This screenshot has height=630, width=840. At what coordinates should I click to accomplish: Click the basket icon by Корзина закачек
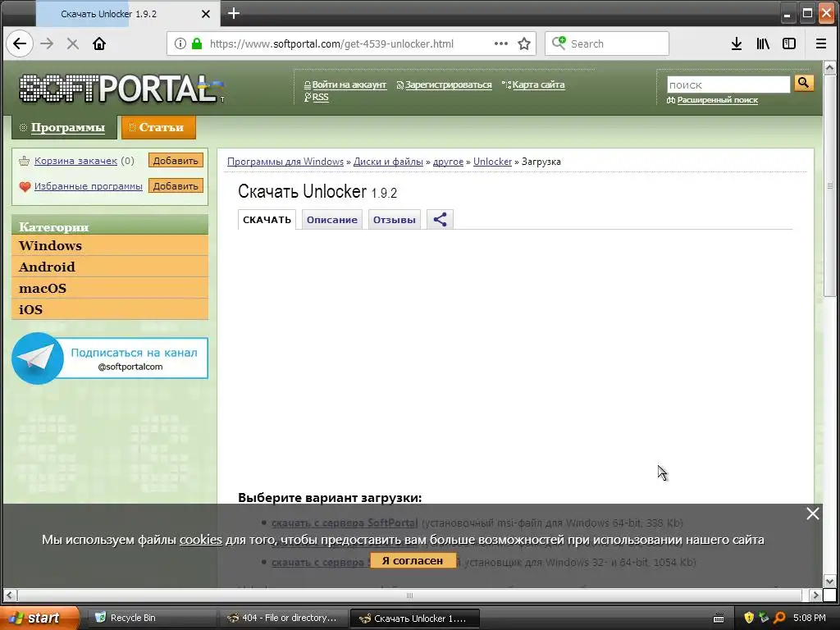24,161
